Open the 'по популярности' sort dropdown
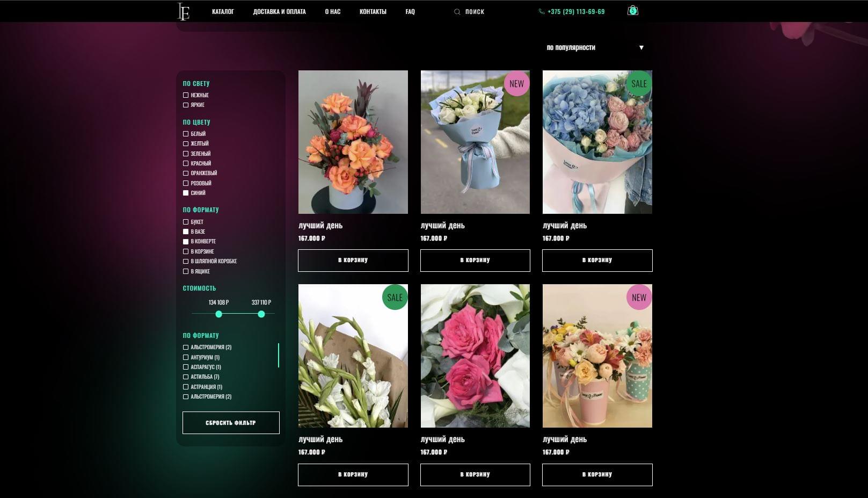The height and width of the screenshot is (498, 868). click(x=595, y=47)
